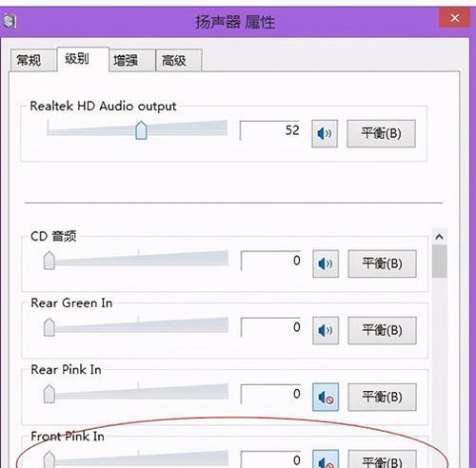This screenshot has width=476, height=468.
Task: Unmute the Rear Pink In channel
Action: coord(326,397)
